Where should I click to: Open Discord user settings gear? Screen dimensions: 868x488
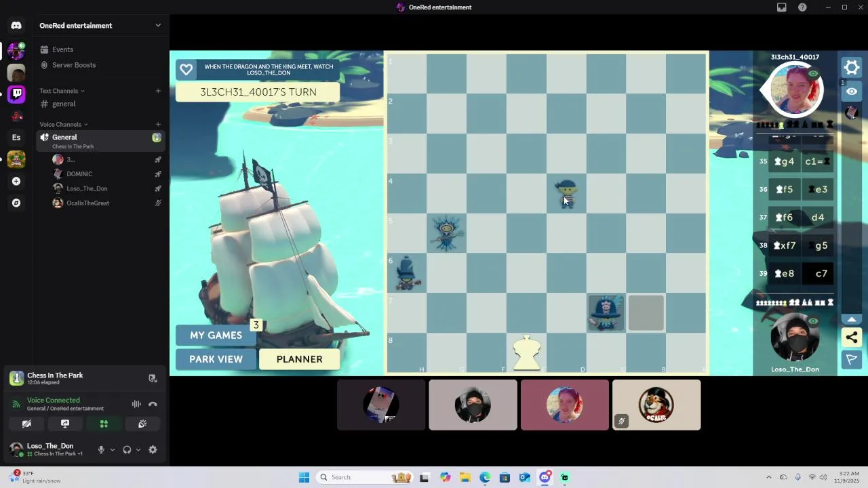[153, 449]
